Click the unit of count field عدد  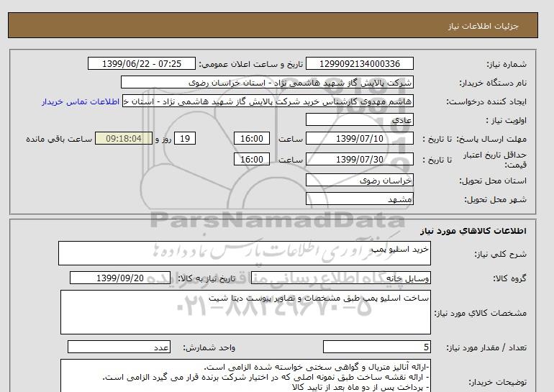coord(119,347)
